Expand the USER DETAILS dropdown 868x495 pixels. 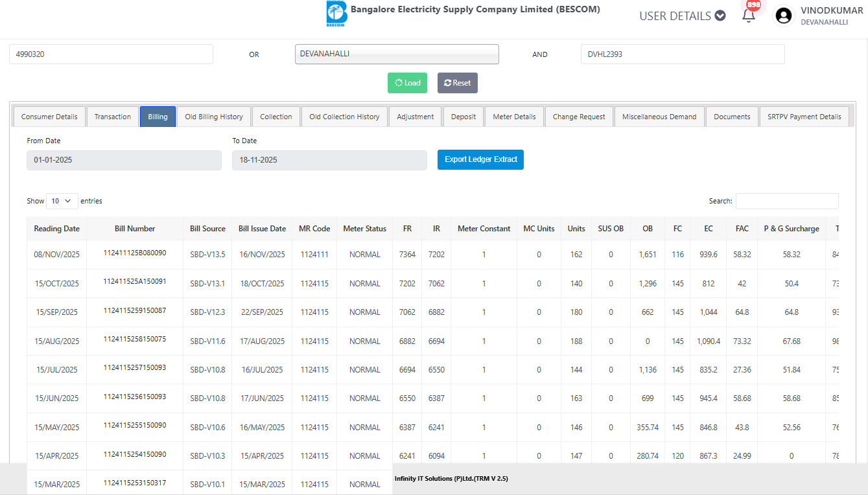tap(682, 16)
